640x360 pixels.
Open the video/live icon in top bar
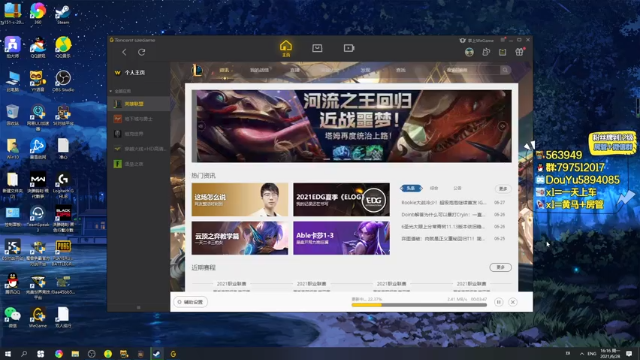tap(349, 48)
